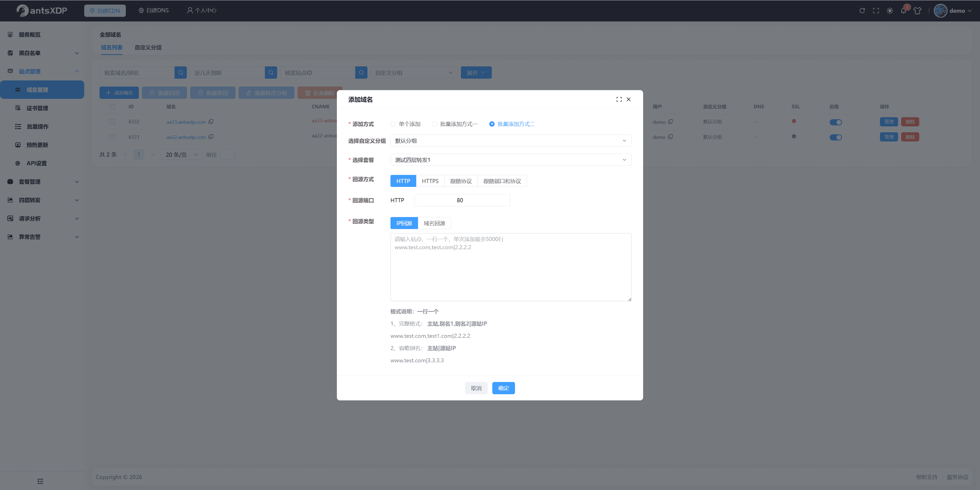
Task: Copy demo user icon in row 6332
Action: click(670, 122)
